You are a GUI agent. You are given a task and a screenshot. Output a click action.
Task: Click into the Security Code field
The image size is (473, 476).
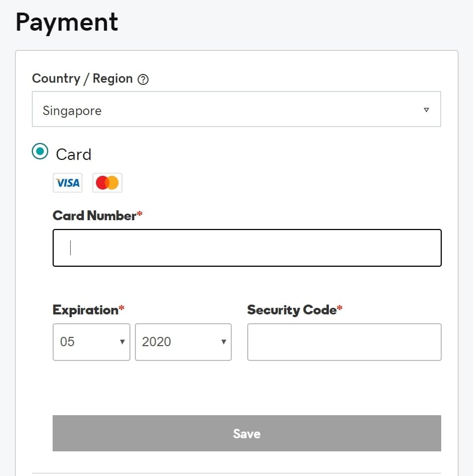pos(344,342)
